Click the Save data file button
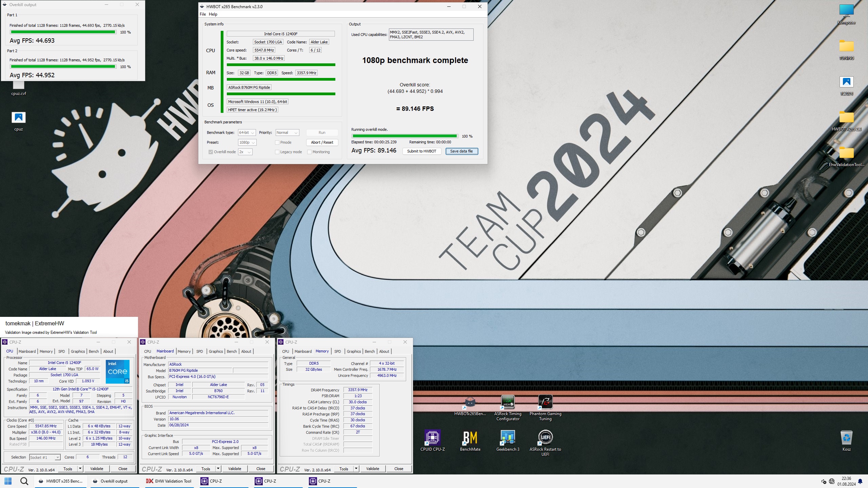The height and width of the screenshot is (488, 868). click(x=461, y=151)
